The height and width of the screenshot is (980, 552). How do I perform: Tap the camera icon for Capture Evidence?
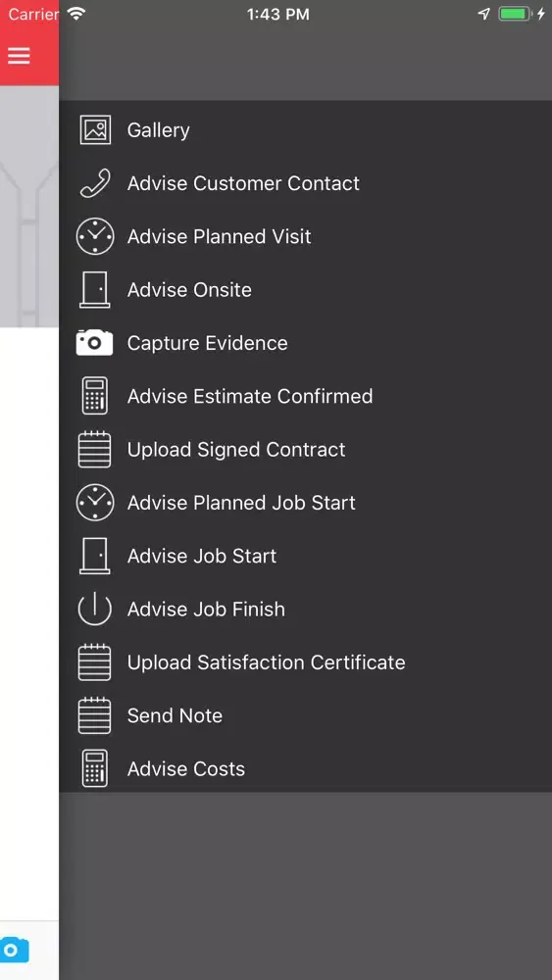(94, 342)
